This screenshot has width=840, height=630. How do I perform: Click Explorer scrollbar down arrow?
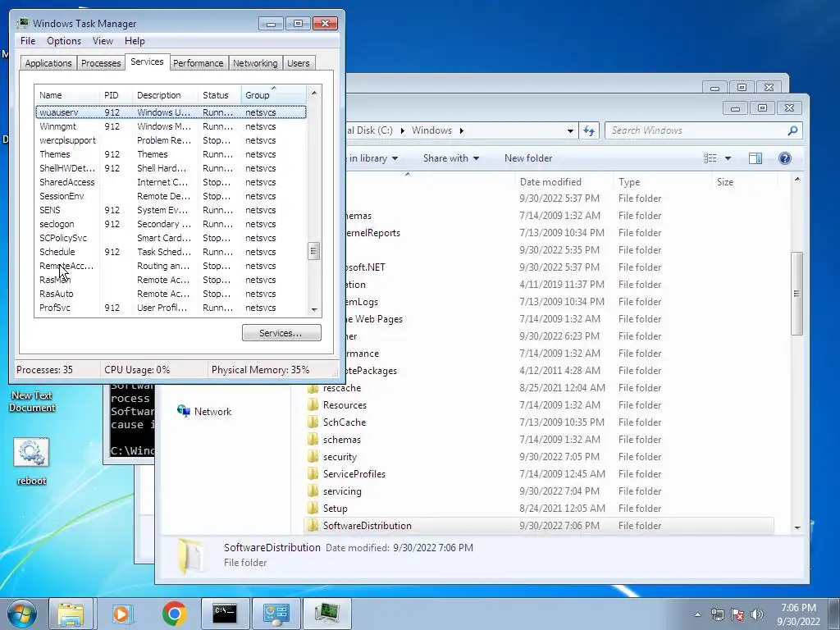pos(797,527)
